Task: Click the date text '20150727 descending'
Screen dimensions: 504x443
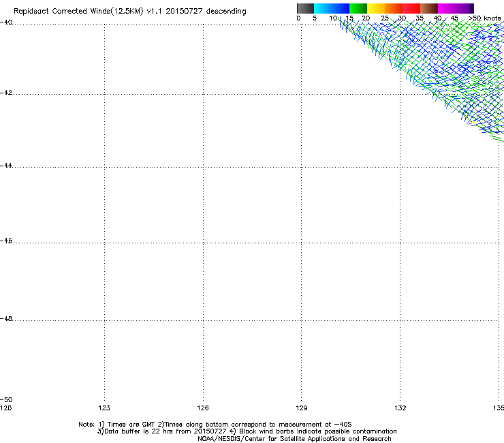Action: (206, 11)
